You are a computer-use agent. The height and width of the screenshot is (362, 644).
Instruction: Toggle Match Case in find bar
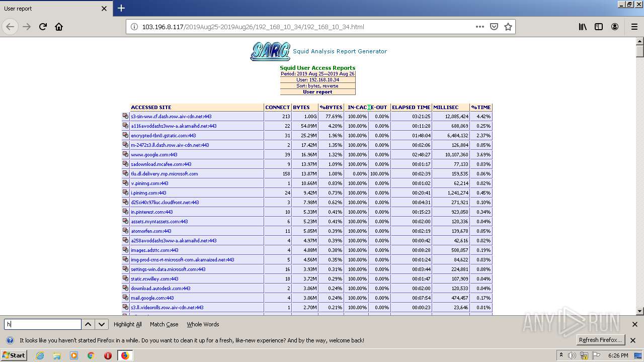point(164,324)
